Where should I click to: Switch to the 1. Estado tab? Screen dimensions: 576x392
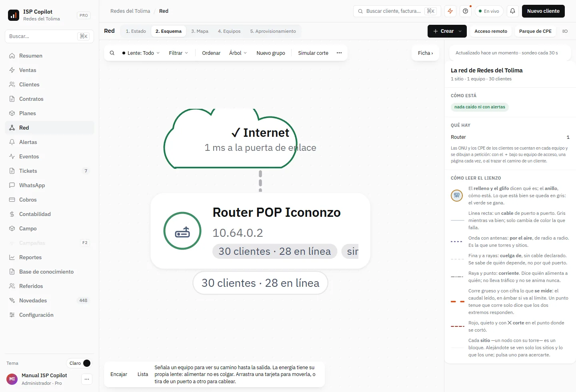(x=136, y=31)
